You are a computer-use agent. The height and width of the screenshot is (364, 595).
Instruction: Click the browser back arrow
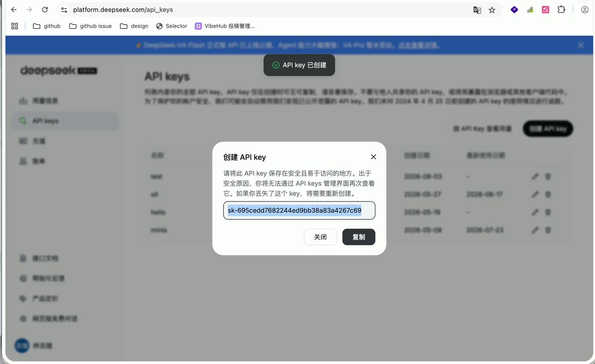click(x=14, y=10)
